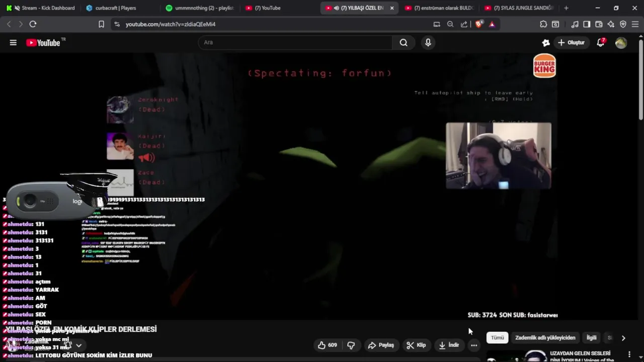Click the toolbar icon right of extensions puzzle
Viewport: 644px width, 362px height.
coord(555,24)
